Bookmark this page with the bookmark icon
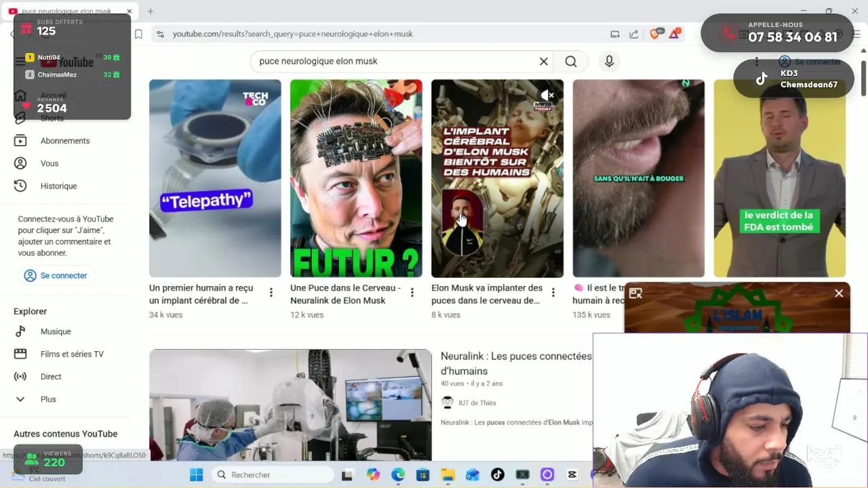This screenshot has height=488, width=868. pyautogui.click(x=138, y=34)
